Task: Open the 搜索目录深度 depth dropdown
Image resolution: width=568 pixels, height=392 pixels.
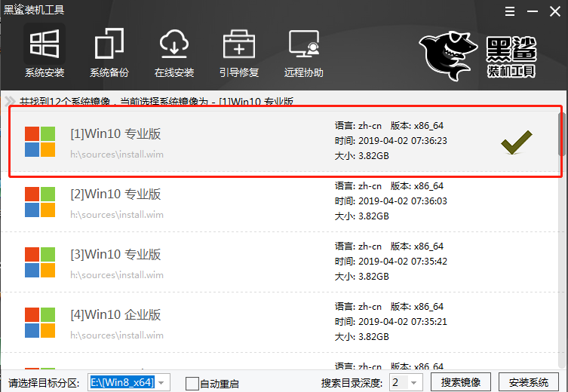Action: (406, 382)
